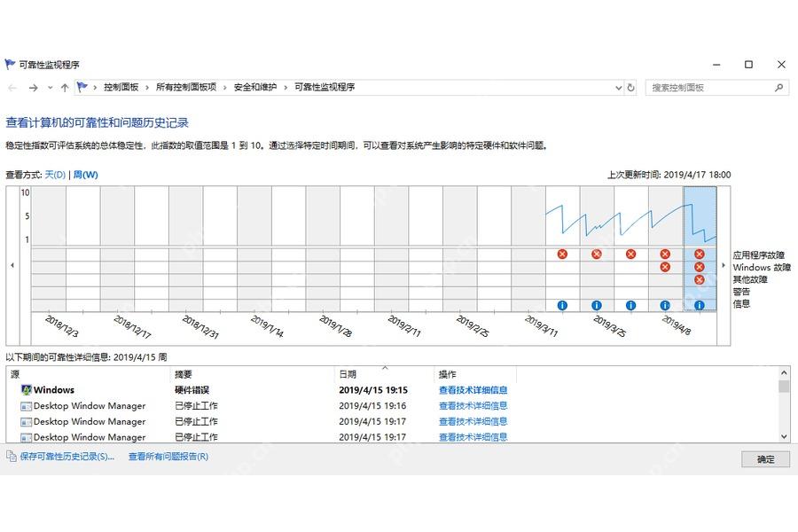Open 查看技术详细信息 for the first 19:17 row

(x=473, y=421)
